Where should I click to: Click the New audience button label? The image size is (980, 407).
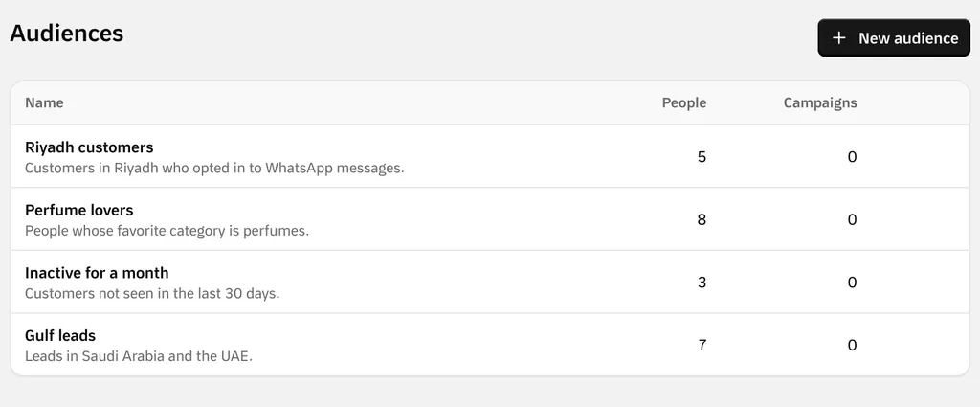[x=908, y=38]
